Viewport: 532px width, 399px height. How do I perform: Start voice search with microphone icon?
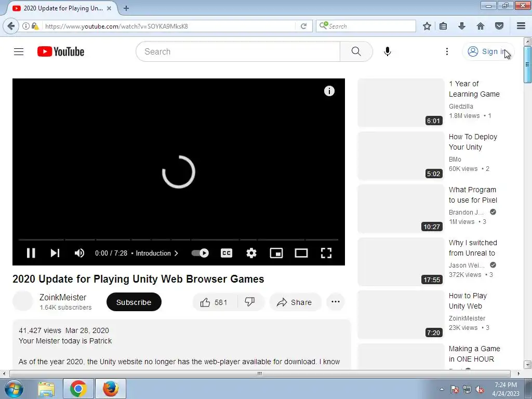(x=388, y=51)
